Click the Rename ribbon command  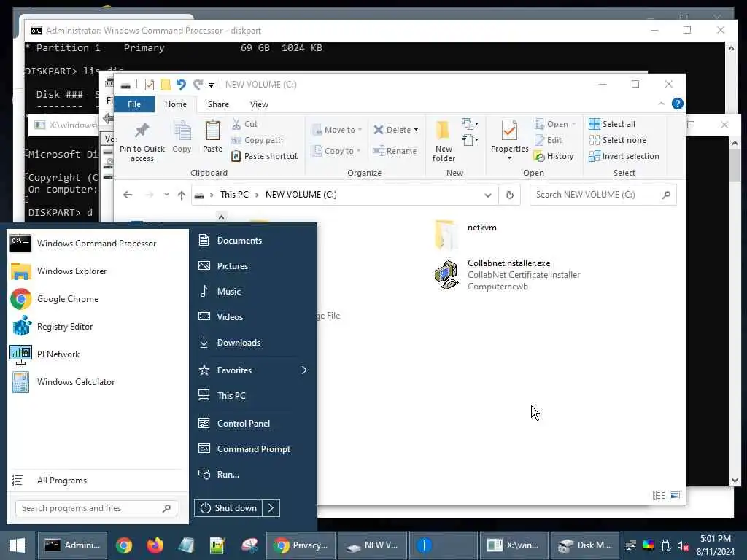(395, 151)
